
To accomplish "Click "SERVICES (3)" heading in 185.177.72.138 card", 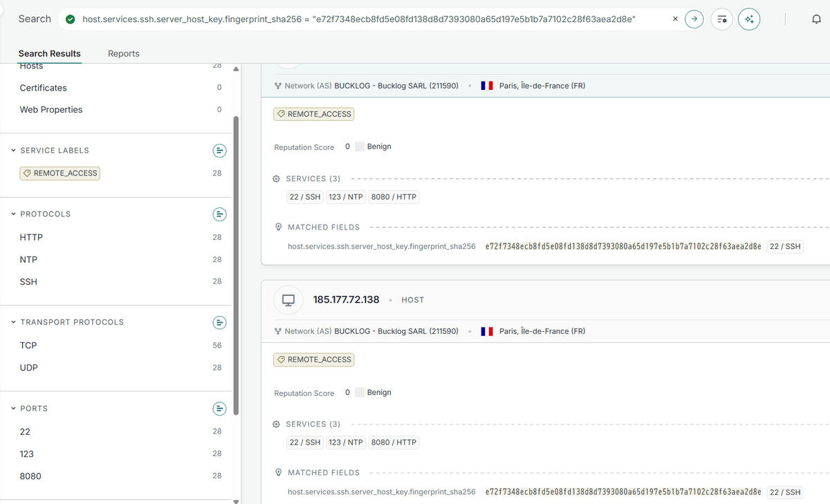I will coord(313,424).
